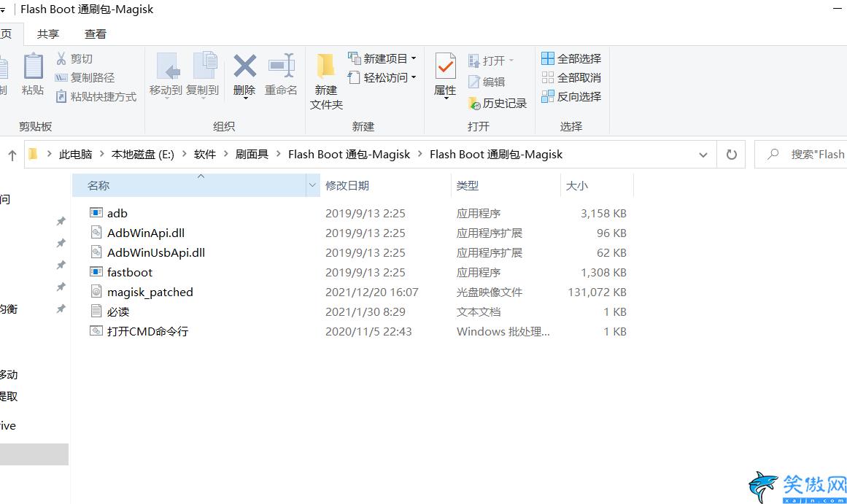Click the Refresh button beside the address bar
The height and width of the screenshot is (504, 847).
click(732, 155)
